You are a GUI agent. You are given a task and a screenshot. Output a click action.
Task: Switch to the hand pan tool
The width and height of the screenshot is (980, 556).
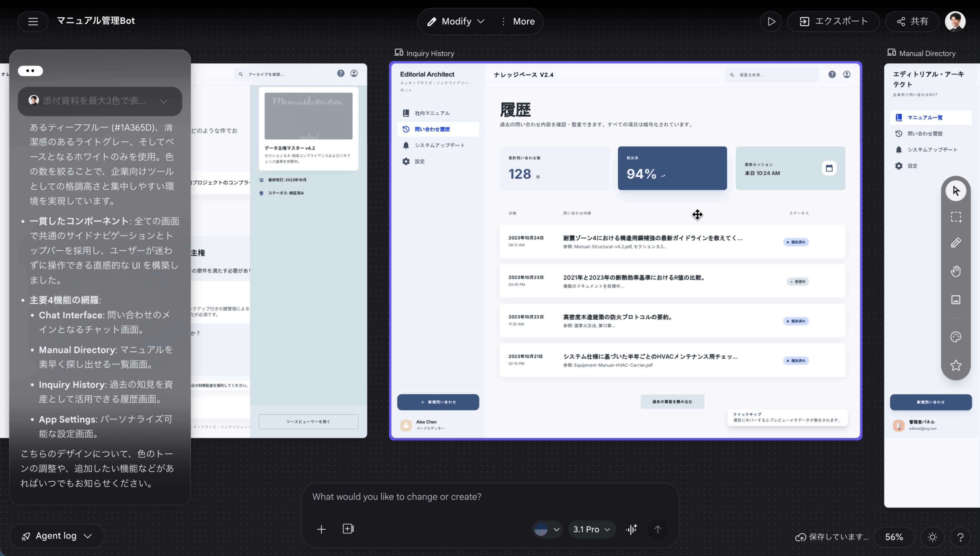[956, 271]
